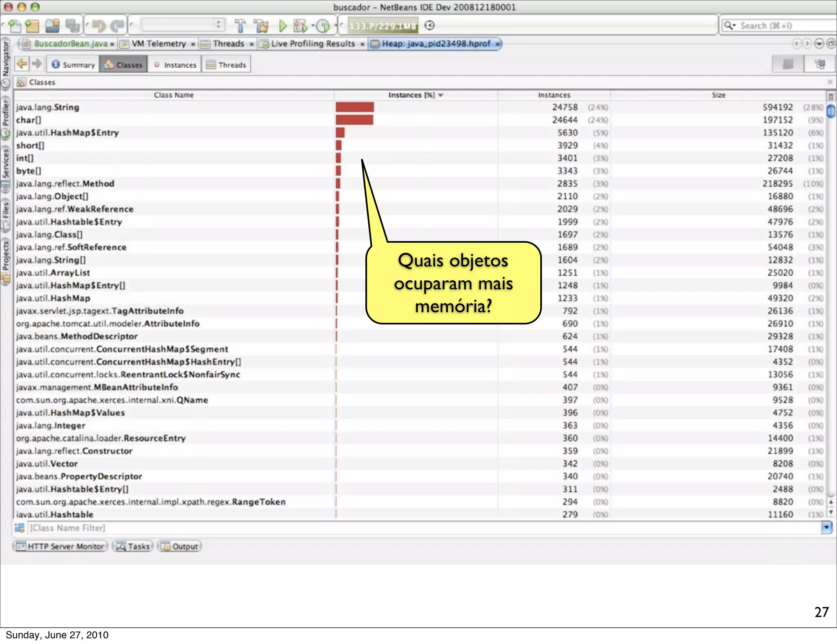The image size is (837, 644).
Task: Toggle the Summary view button
Action: 74,65
